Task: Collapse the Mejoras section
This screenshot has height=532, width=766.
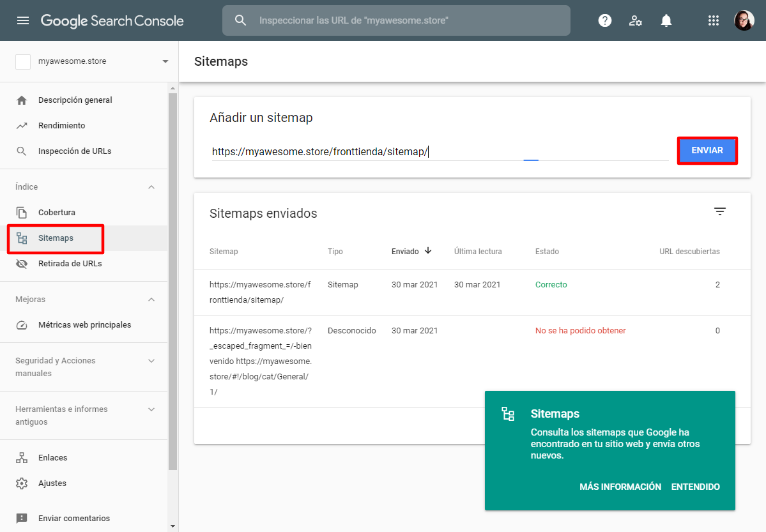Action: [151, 300]
